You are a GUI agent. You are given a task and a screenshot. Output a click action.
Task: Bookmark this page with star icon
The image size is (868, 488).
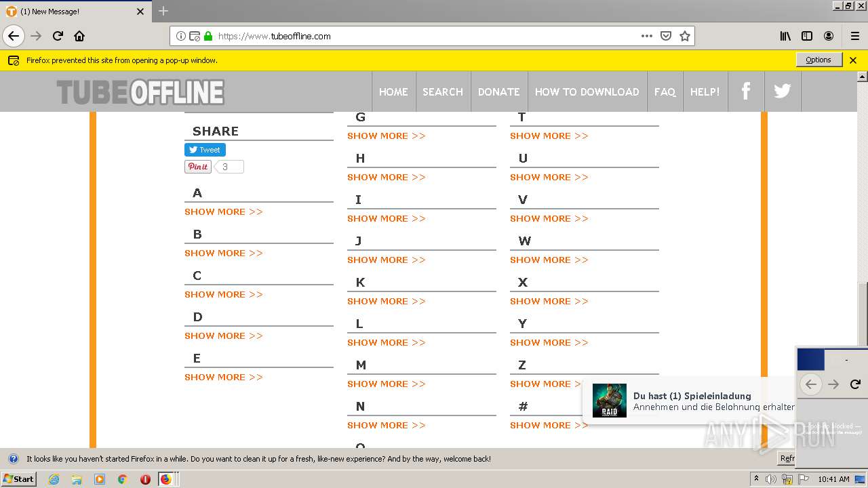685,36
